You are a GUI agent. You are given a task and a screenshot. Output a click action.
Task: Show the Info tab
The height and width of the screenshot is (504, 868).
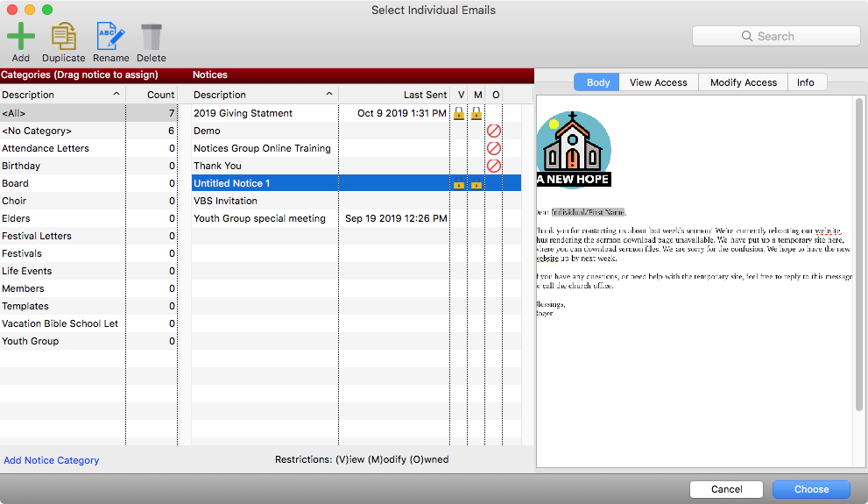(x=805, y=82)
